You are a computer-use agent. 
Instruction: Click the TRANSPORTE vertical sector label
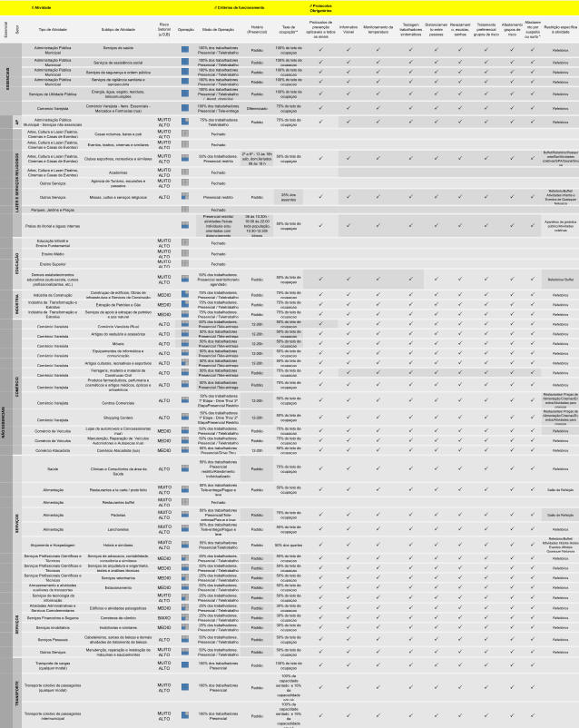tap(17, 694)
